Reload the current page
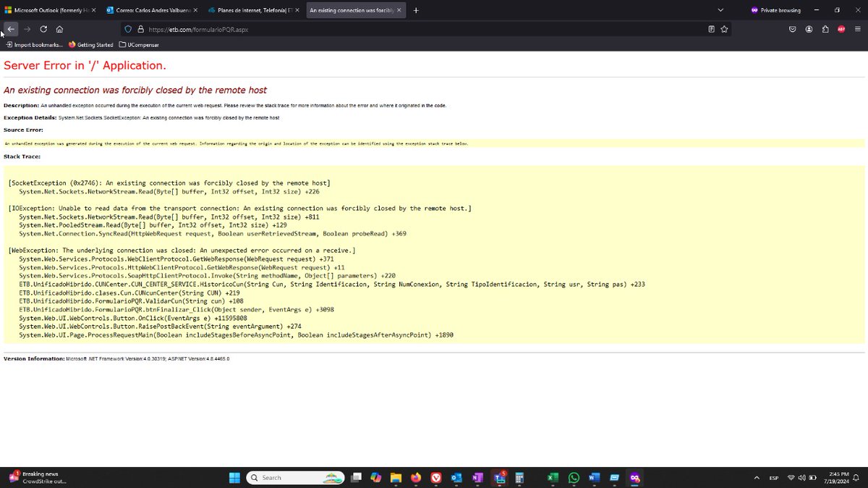The height and width of the screenshot is (488, 868). coord(43,29)
